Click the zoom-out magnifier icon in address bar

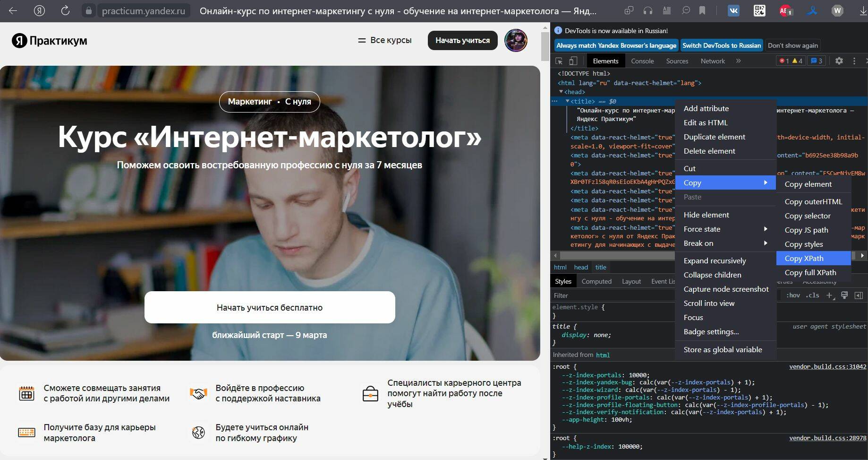[686, 10]
